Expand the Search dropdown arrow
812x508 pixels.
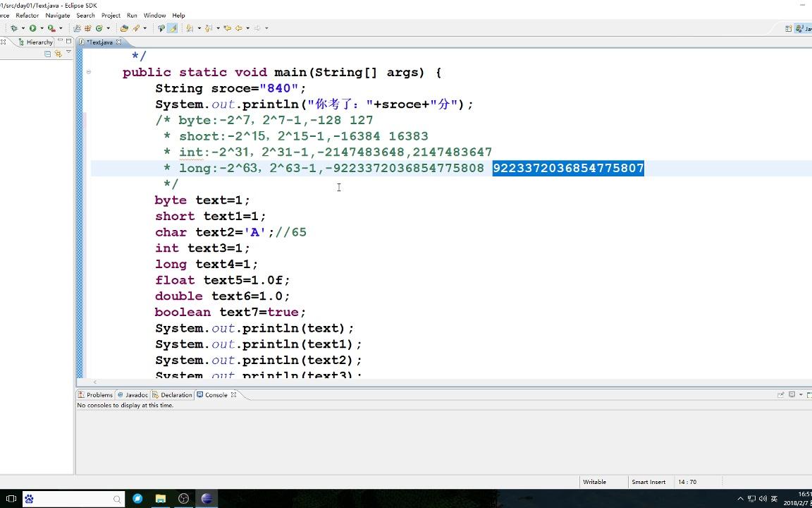coord(145,28)
